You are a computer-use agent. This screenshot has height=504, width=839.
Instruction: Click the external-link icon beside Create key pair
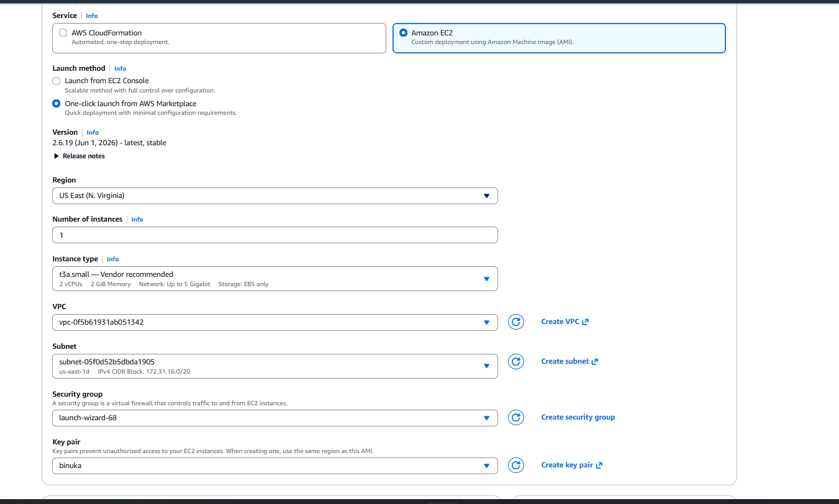click(599, 465)
